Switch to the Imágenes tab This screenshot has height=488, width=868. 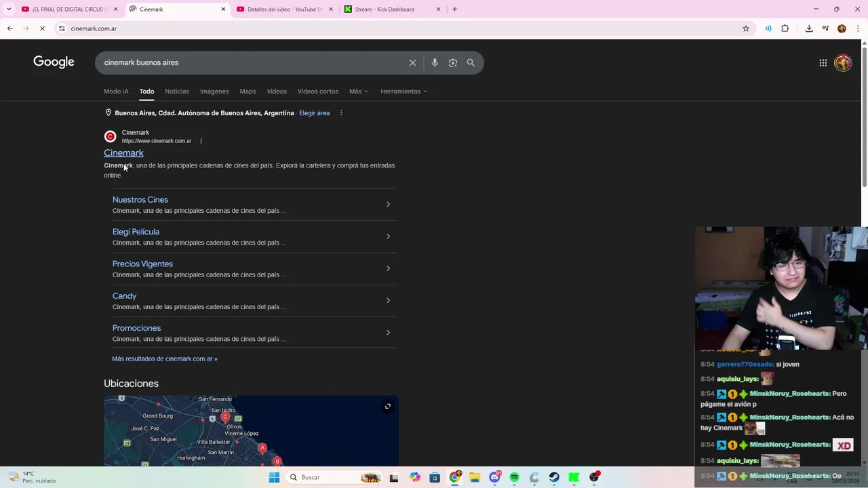point(214,91)
